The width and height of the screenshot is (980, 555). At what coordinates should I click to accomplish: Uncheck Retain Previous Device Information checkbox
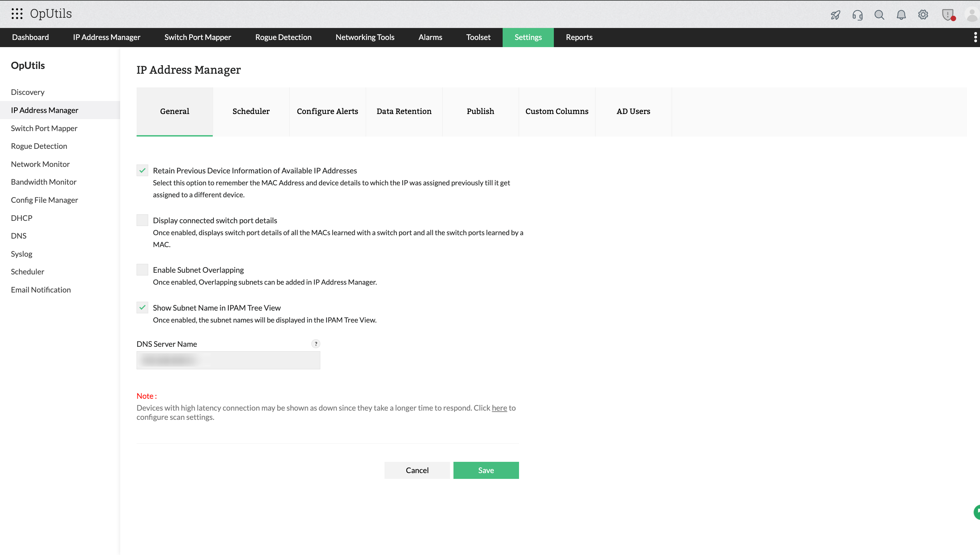142,170
